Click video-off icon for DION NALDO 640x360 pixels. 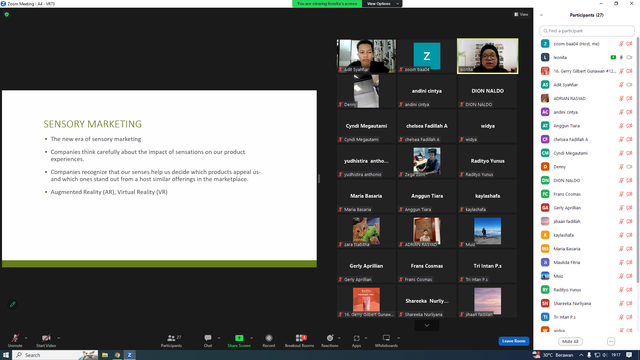[629, 180]
